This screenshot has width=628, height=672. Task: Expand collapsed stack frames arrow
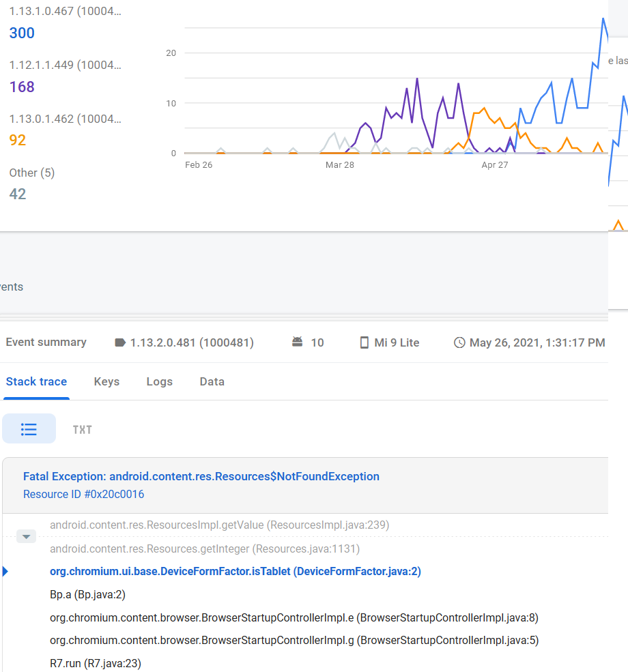tap(26, 537)
